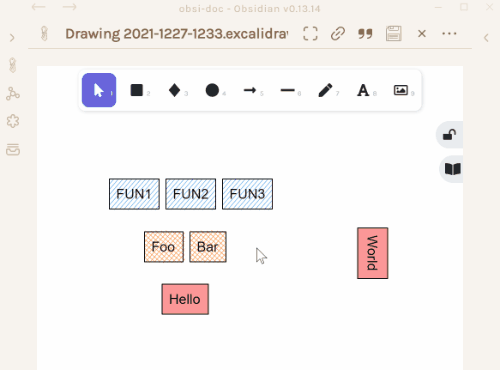The image size is (500, 370).
Task: Click the quote marks icon in header
Action: point(365,34)
